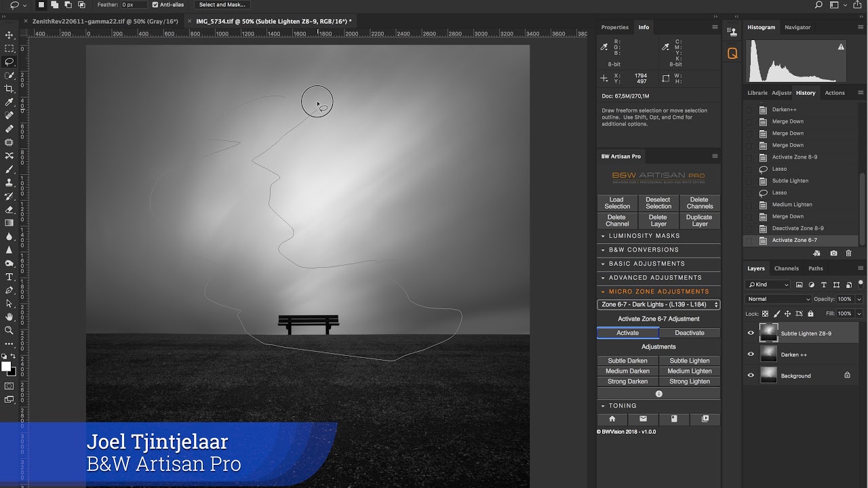Click Subtract from selection mode icon
The width and height of the screenshot is (868, 488).
(68, 5)
